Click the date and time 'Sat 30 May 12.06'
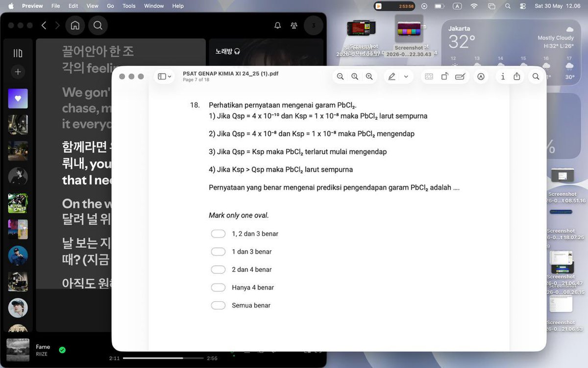The height and width of the screenshot is (368, 588). [x=557, y=6]
